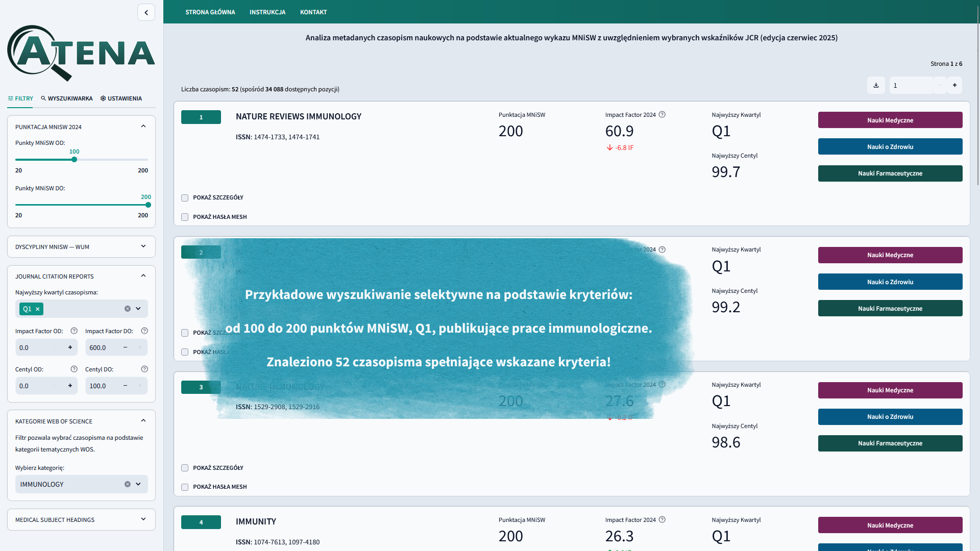Viewport: 980px width, 551px height.
Task: Remove the Q1 tag from quartile filter
Action: click(38, 309)
